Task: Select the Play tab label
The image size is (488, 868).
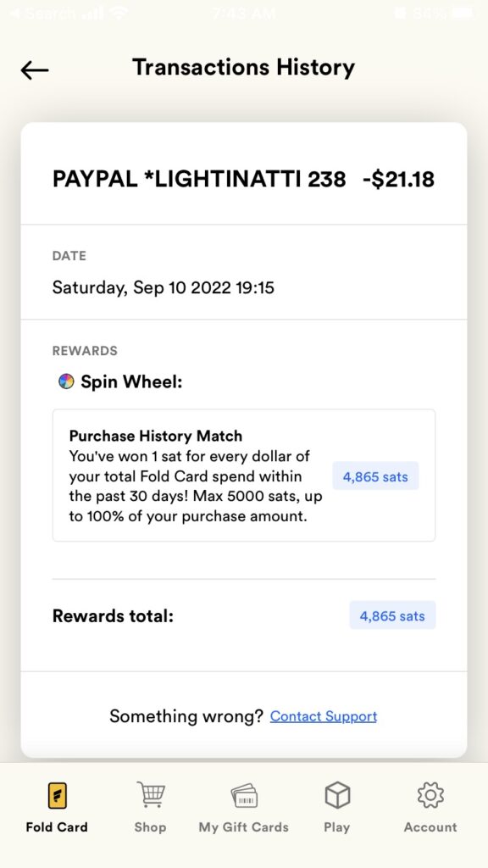Action: pos(337,827)
